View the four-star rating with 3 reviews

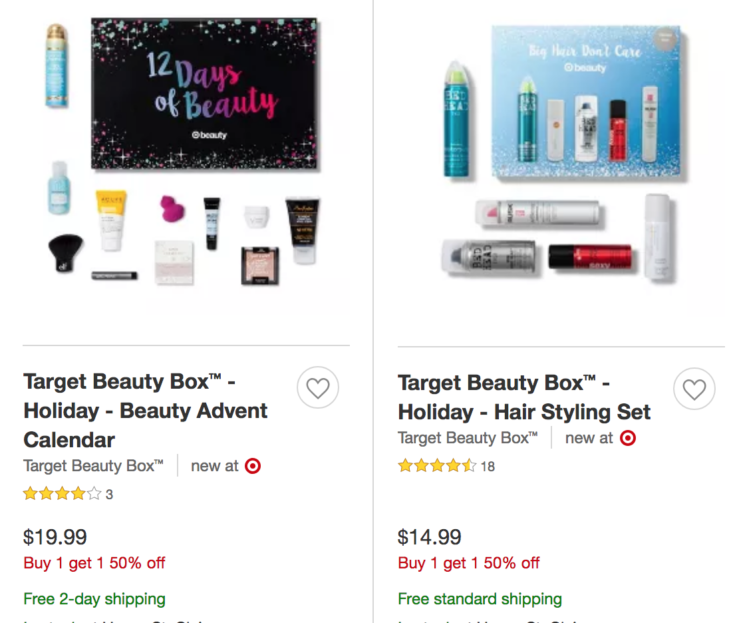[68, 494]
